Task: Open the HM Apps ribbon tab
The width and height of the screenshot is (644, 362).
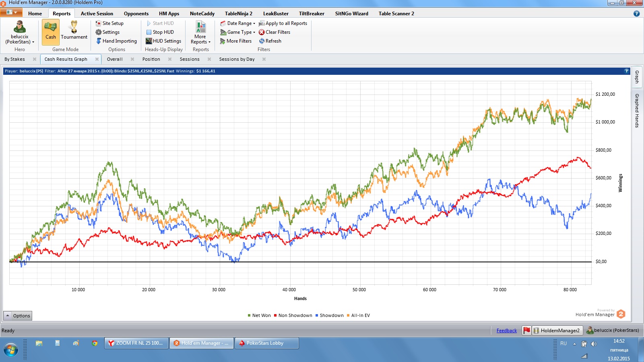Action: point(169,13)
